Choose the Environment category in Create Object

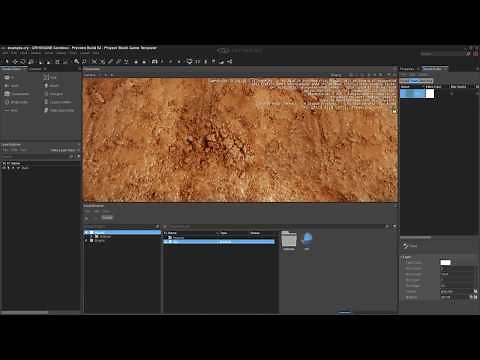16,102
